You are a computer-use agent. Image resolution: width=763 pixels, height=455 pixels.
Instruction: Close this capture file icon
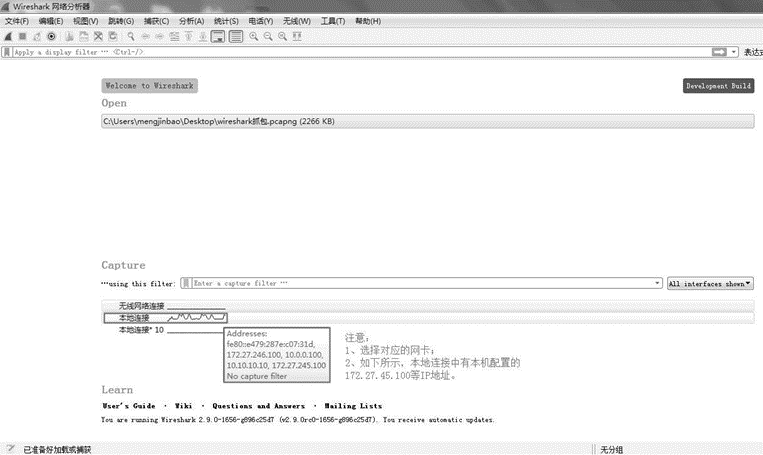[x=98, y=36]
